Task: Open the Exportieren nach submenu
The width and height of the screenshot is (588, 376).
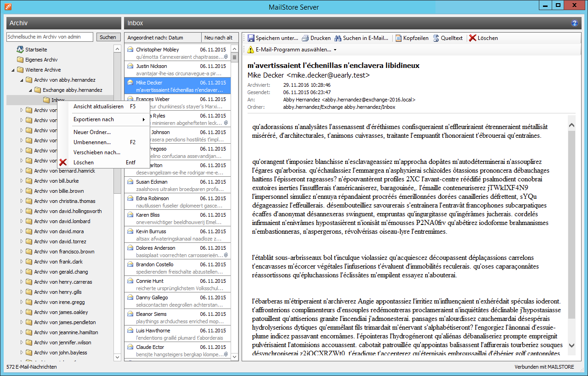Action: click(x=103, y=119)
